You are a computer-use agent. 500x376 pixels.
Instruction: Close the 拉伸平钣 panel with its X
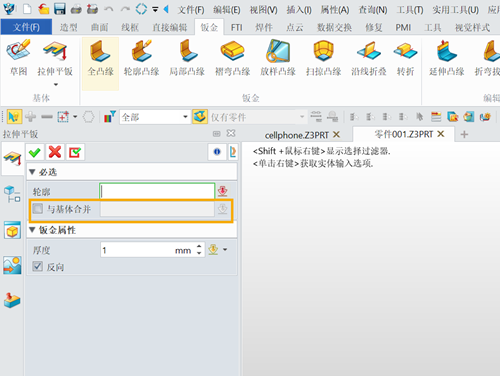tap(231, 133)
